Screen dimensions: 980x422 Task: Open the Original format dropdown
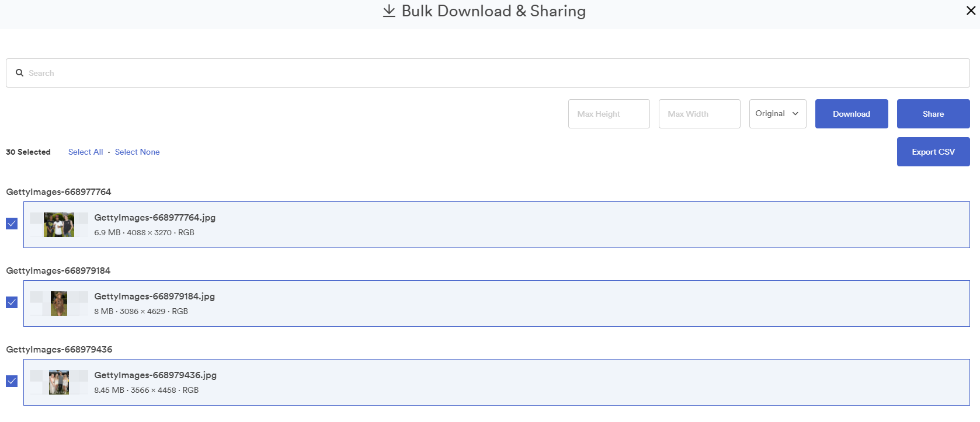[777, 114]
